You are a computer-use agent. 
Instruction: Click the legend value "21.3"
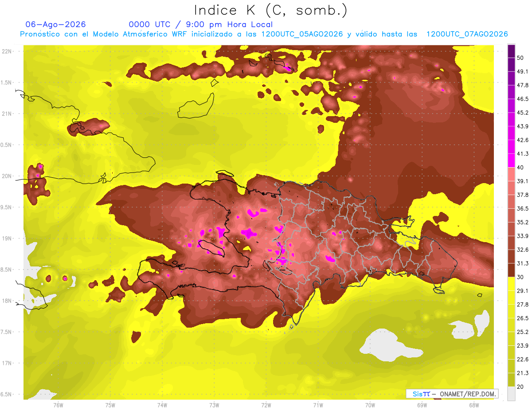(523, 373)
